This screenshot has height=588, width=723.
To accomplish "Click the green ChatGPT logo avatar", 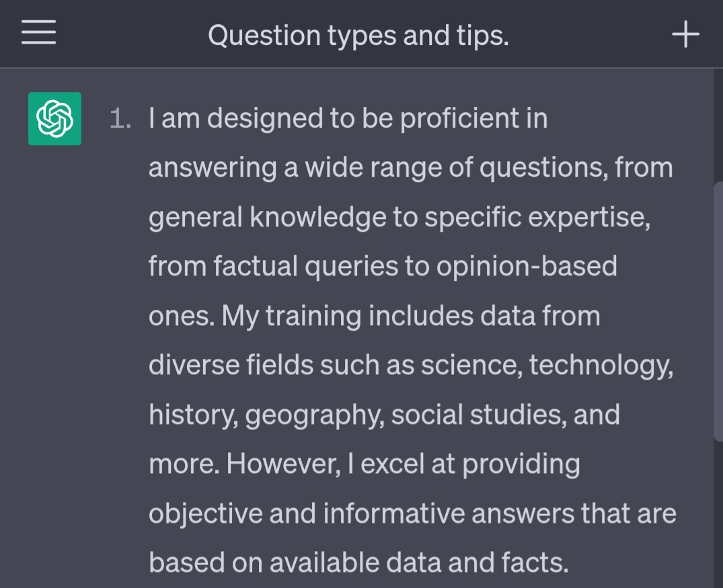I will (x=55, y=118).
